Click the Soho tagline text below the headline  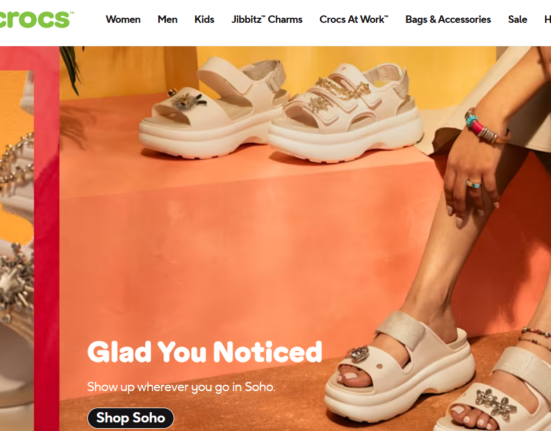coord(181,387)
